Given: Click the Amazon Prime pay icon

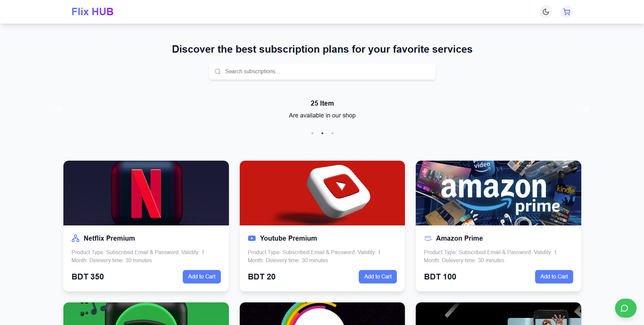Looking at the screenshot, I should coord(428,238).
